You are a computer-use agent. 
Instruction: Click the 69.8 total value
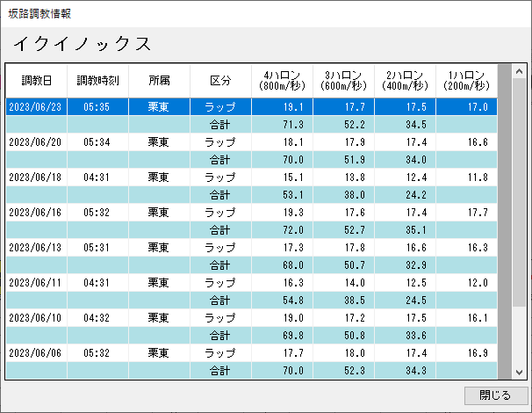pos(282,336)
